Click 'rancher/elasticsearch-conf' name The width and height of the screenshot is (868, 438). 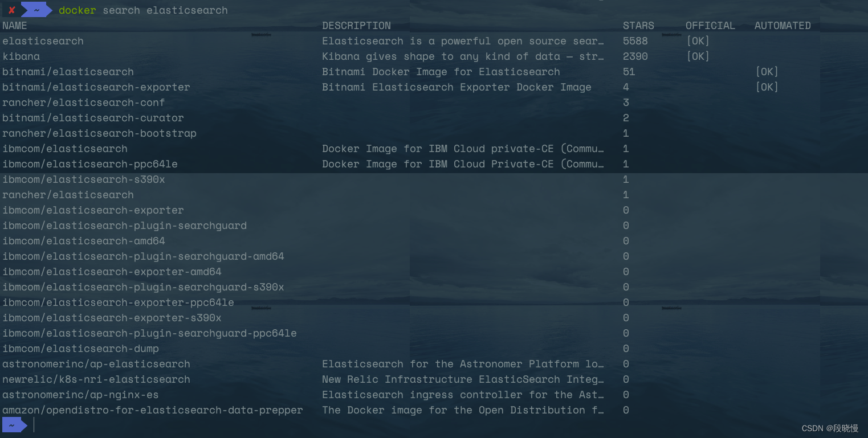[84, 103]
